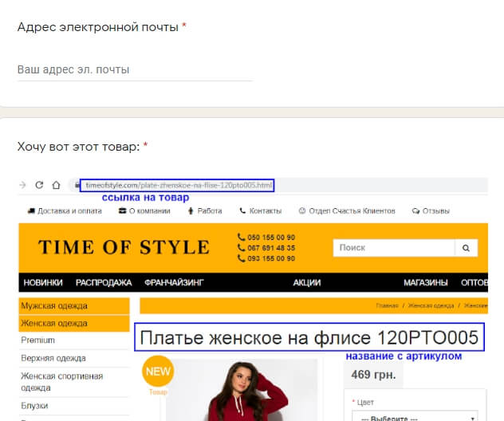Click the forward arrow in embedded browser
Viewport: 504px width, 421px height.
(22, 185)
